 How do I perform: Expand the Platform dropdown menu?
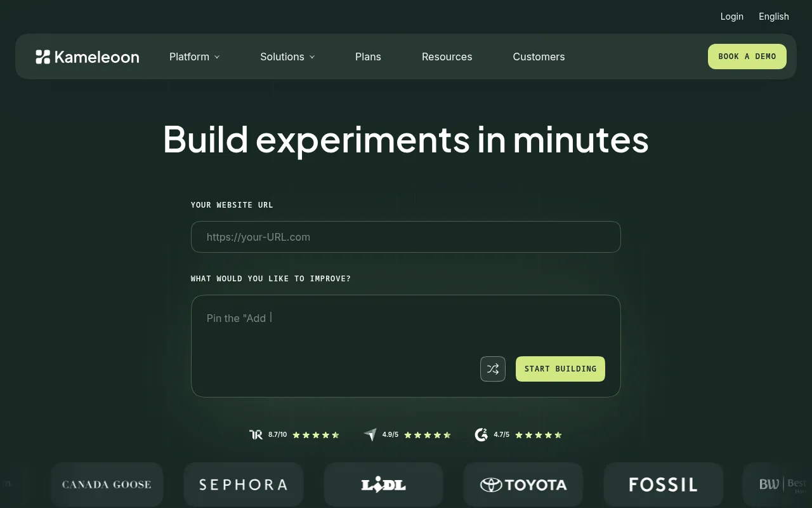click(194, 57)
